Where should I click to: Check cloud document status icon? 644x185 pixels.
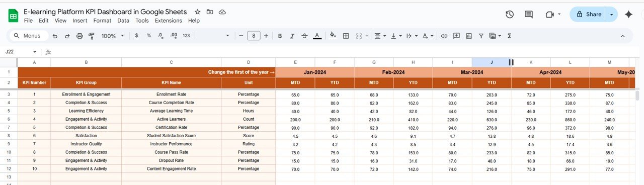(222, 12)
